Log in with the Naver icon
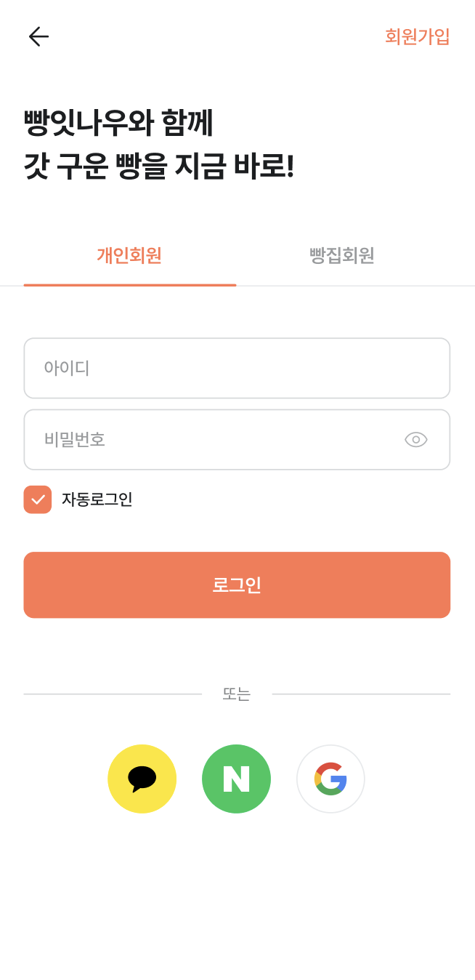The height and width of the screenshot is (980, 475). (x=236, y=779)
